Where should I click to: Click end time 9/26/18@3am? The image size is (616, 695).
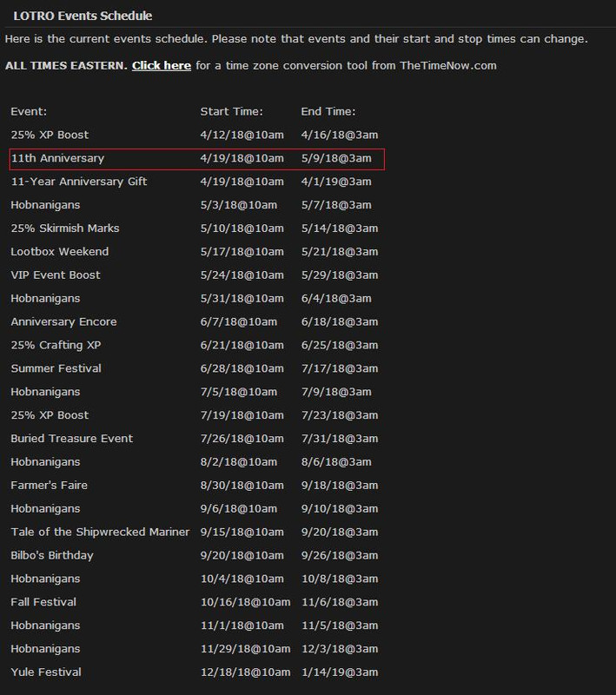(x=340, y=555)
